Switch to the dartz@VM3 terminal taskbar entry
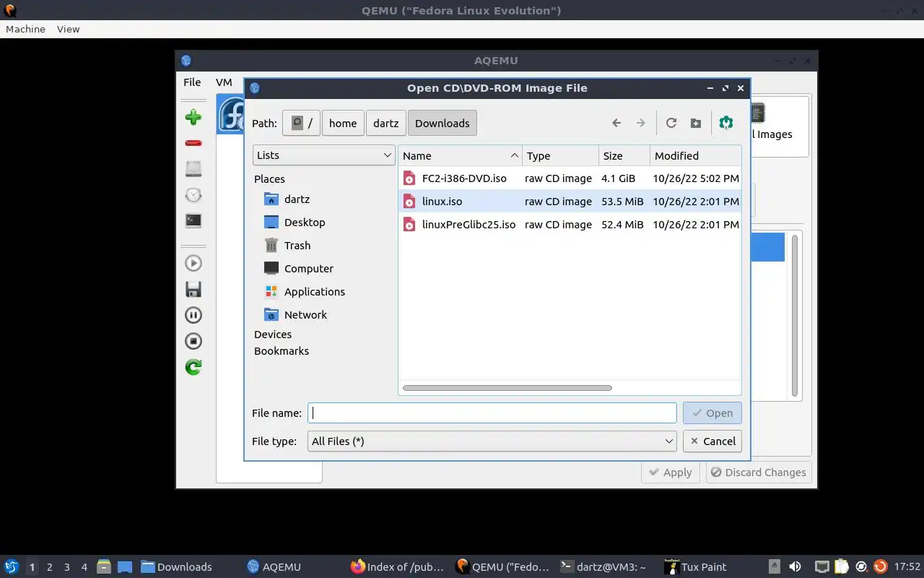The image size is (924, 578). [603, 567]
